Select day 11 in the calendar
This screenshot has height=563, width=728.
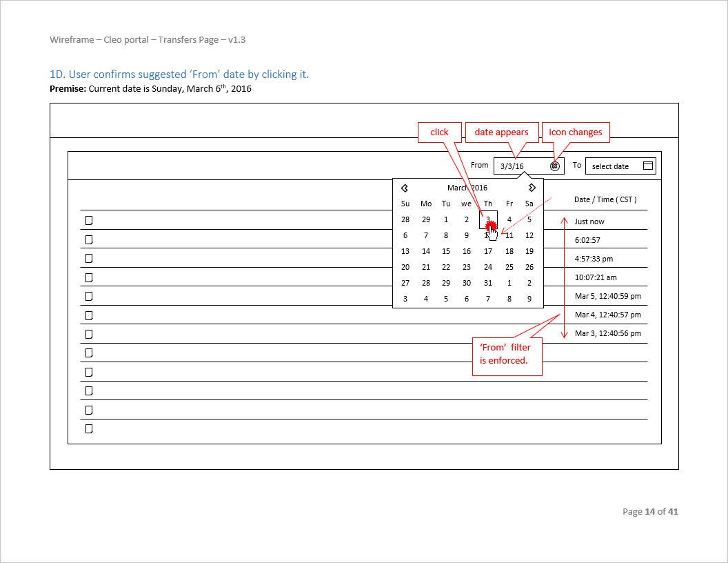[x=509, y=235]
